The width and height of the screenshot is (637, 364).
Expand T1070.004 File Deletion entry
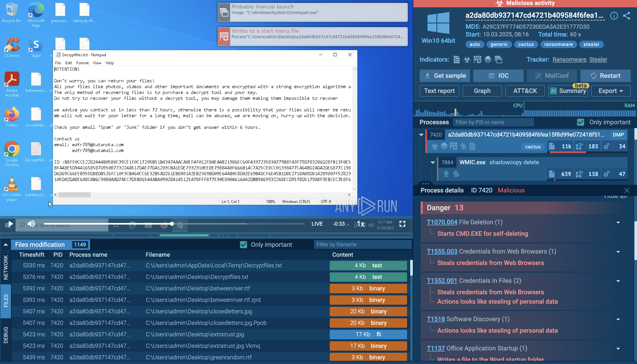click(x=618, y=222)
